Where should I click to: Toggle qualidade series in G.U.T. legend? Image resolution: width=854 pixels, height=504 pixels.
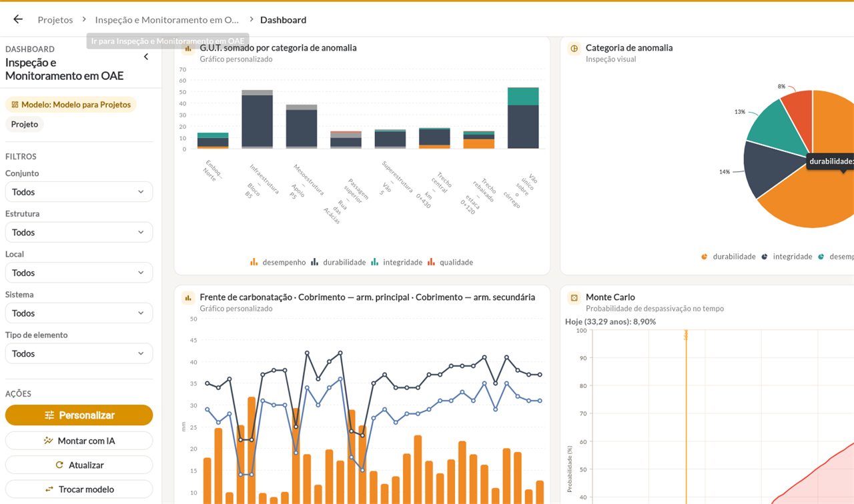pos(450,262)
